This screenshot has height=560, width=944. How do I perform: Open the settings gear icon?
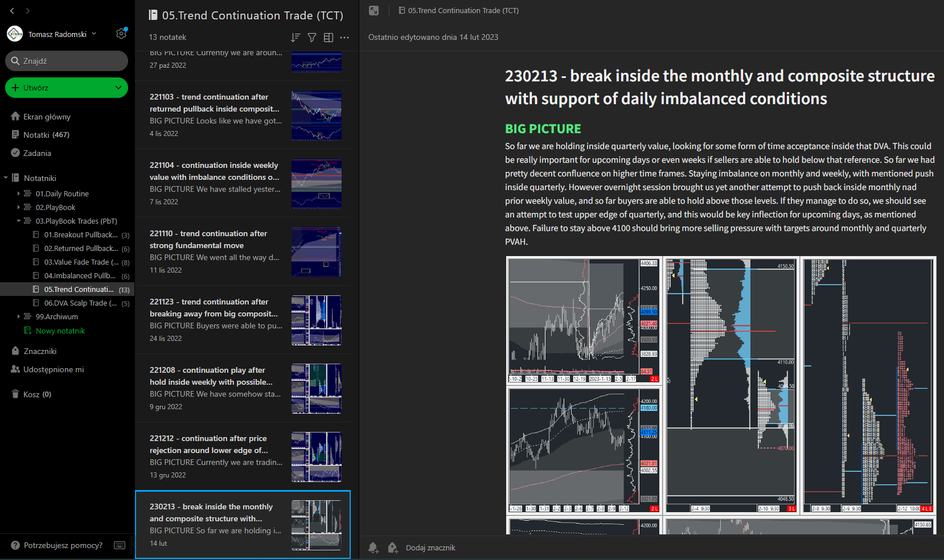pyautogui.click(x=121, y=34)
